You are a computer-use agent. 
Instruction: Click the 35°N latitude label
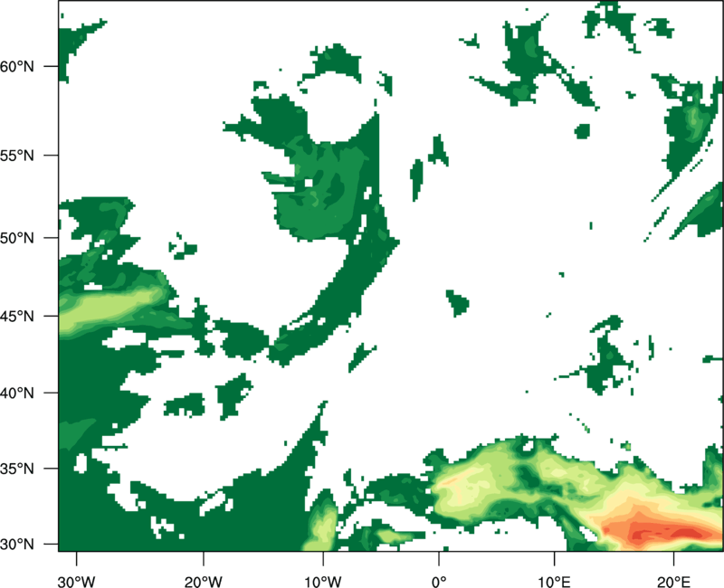click(x=17, y=469)
